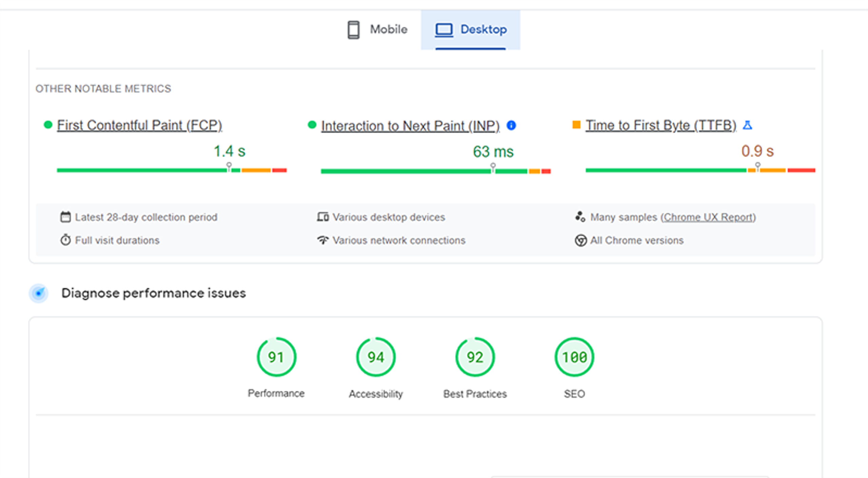Select the Desktop tab
The height and width of the screenshot is (478, 868).
click(x=471, y=30)
